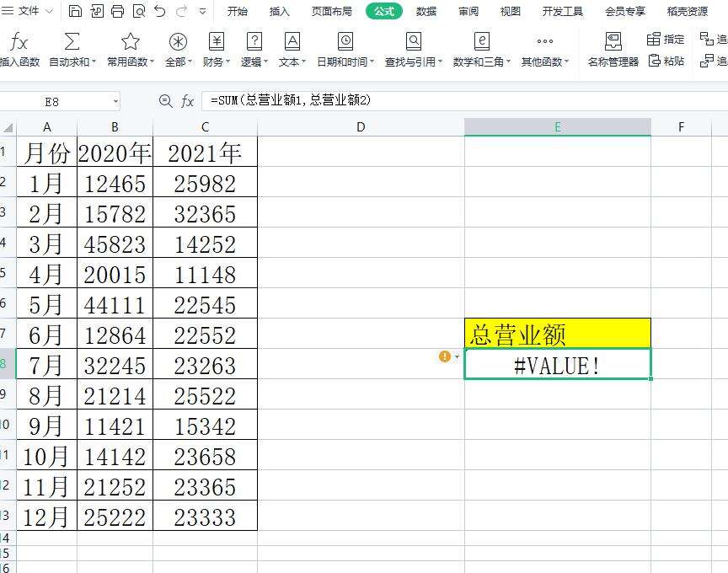Select the #VALUE! cell E8

click(558, 364)
